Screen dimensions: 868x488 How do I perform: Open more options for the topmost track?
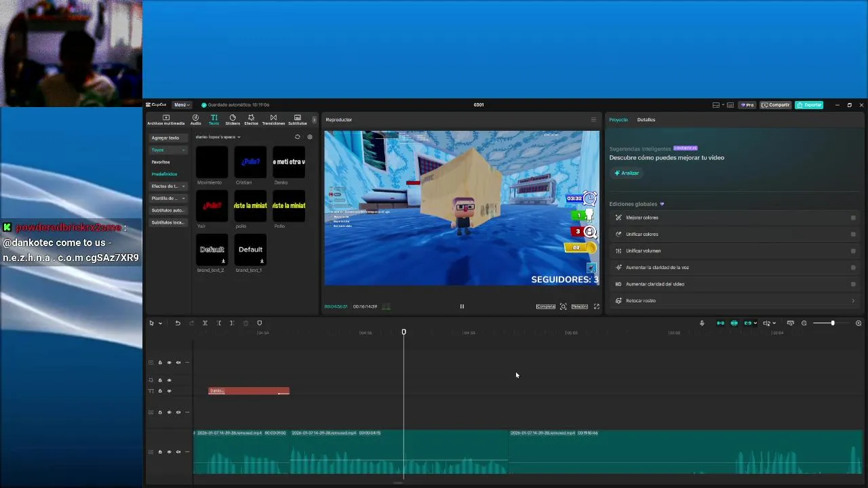(x=187, y=363)
